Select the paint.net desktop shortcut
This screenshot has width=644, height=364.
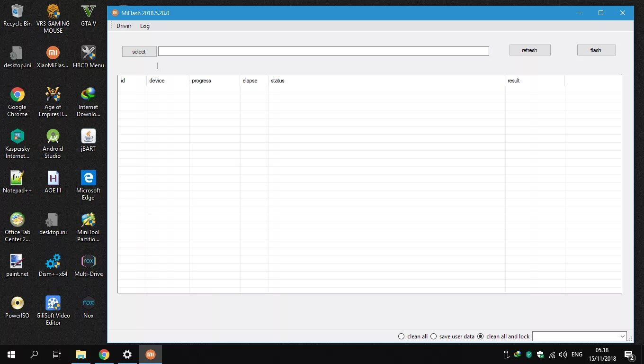coord(18,266)
